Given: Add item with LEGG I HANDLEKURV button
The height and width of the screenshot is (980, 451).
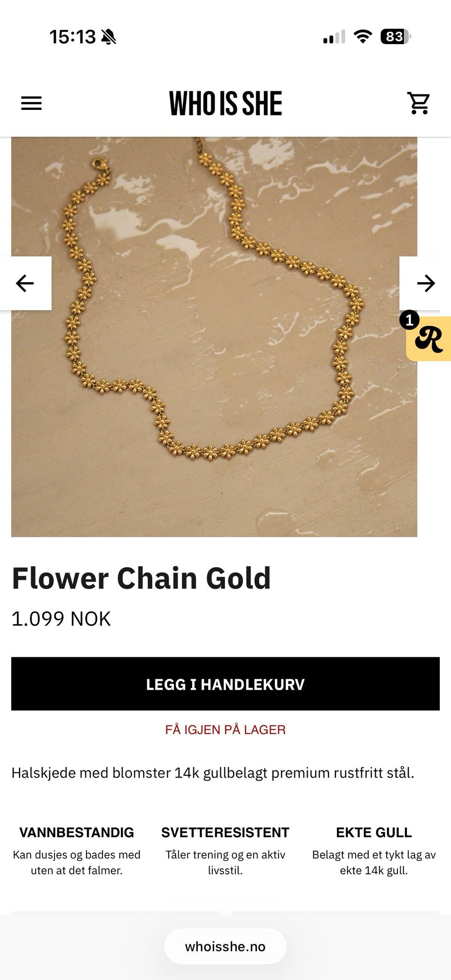Looking at the screenshot, I should coord(225,684).
